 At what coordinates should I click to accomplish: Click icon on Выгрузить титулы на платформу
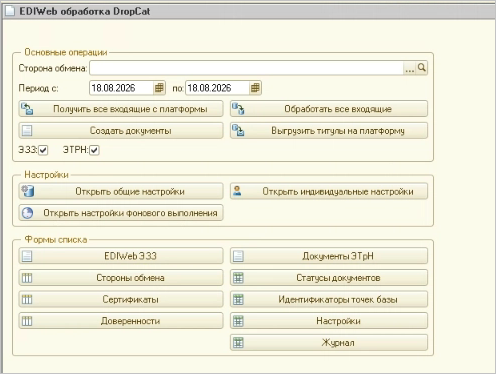[x=238, y=131]
